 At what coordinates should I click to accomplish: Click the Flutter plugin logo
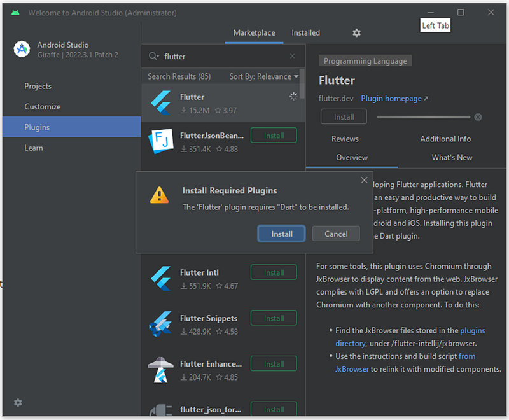point(161,103)
